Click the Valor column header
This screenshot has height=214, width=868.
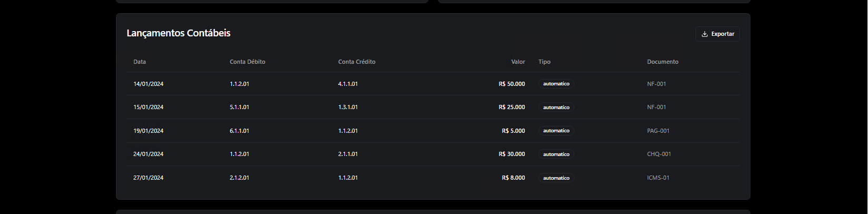[518, 62]
